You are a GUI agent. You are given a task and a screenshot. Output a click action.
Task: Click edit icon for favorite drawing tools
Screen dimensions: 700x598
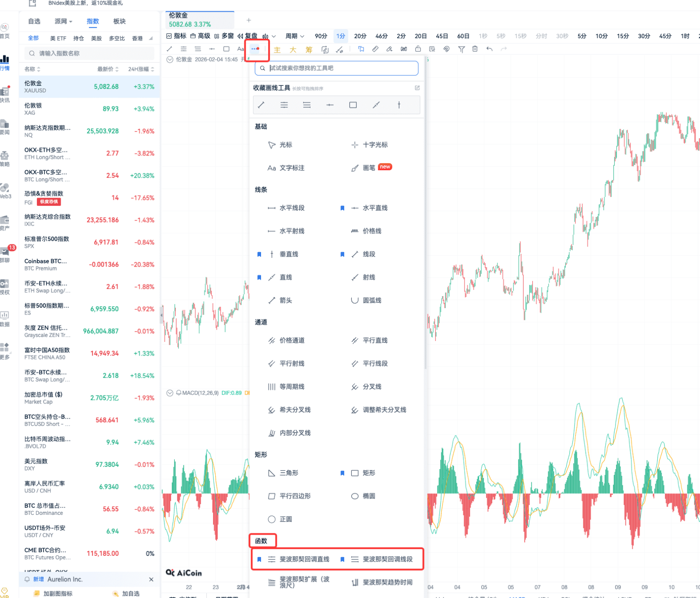pos(417,88)
